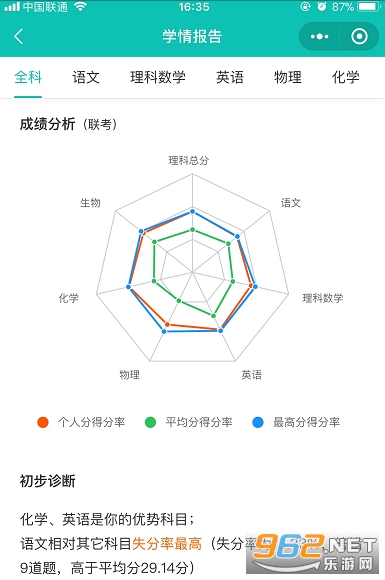Tap the circular close mini-program icon

[x=359, y=37]
